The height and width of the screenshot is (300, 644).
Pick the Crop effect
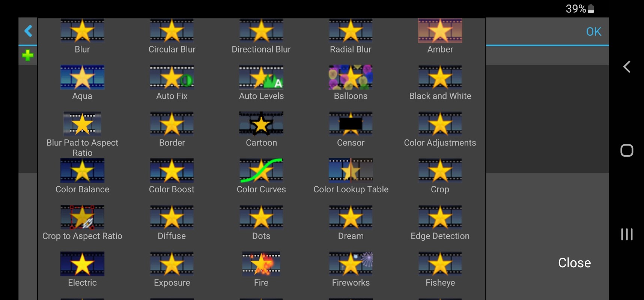(440, 171)
